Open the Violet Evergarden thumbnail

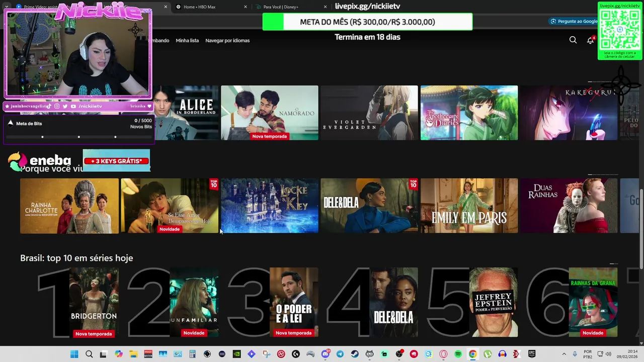pyautogui.click(x=369, y=113)
